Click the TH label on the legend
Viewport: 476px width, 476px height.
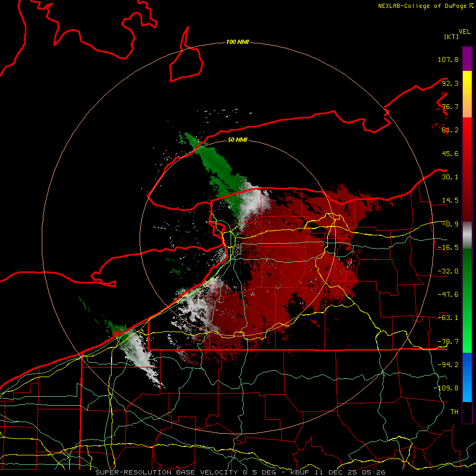pyautogui.click(x=454, y=412)
